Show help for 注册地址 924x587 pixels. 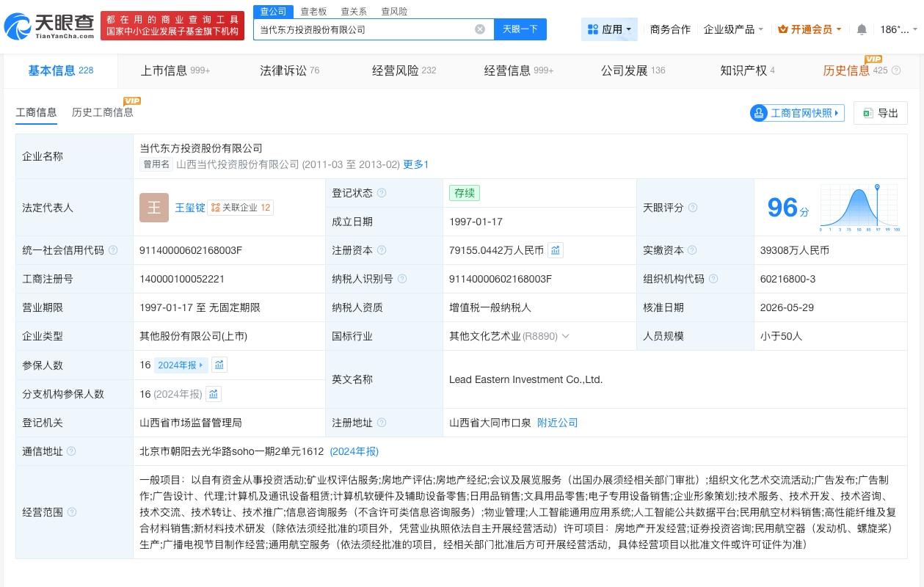coord(382,423)
